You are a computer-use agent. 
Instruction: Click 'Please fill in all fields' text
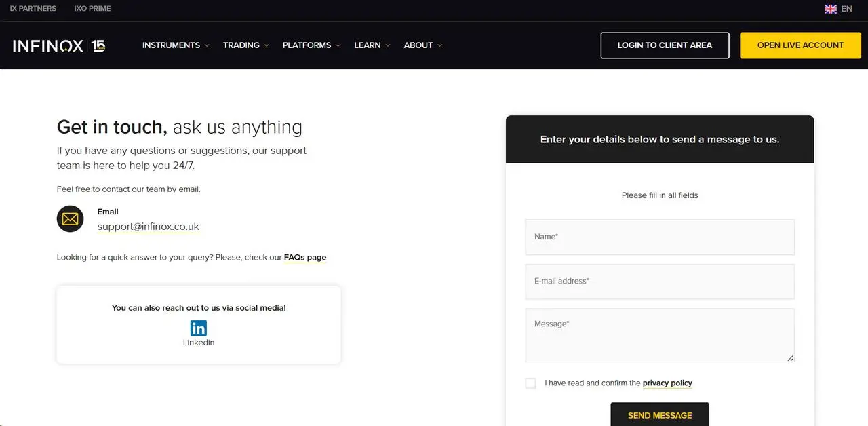click(660, 195)
